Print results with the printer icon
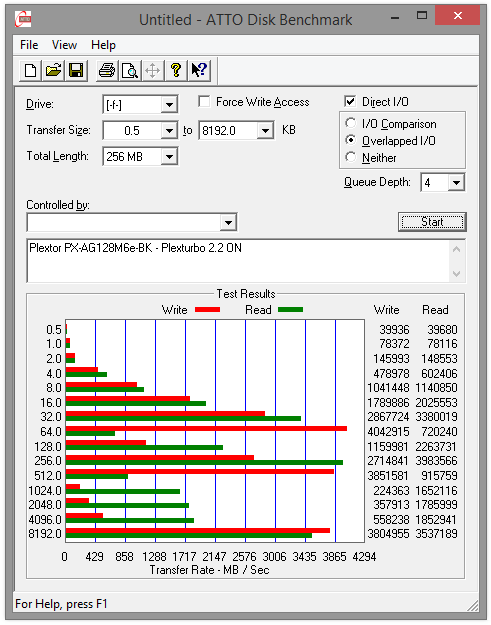The height and width of the screenshot is (625, 491). click(107, 71)
